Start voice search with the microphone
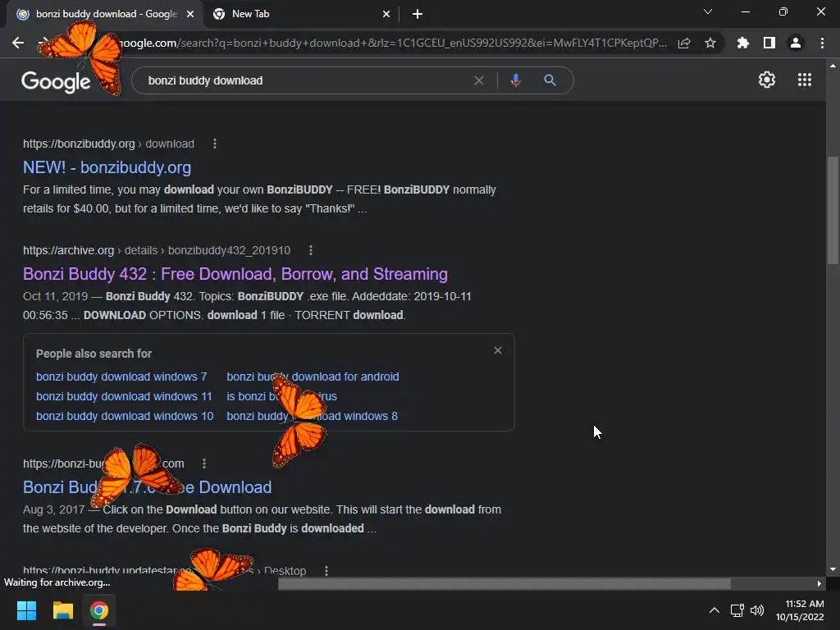Screen dimensions: 840x630 (x=515, y=80)
